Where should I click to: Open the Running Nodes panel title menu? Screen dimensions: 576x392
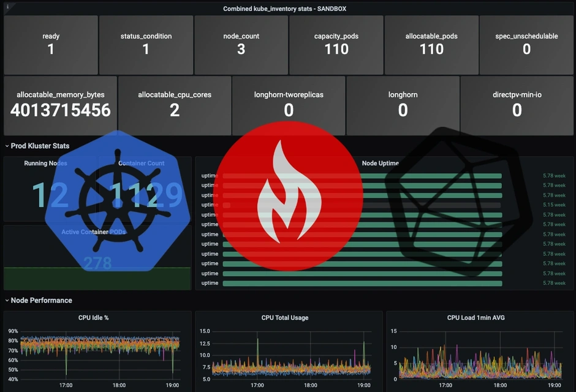(x=45, y=164)
